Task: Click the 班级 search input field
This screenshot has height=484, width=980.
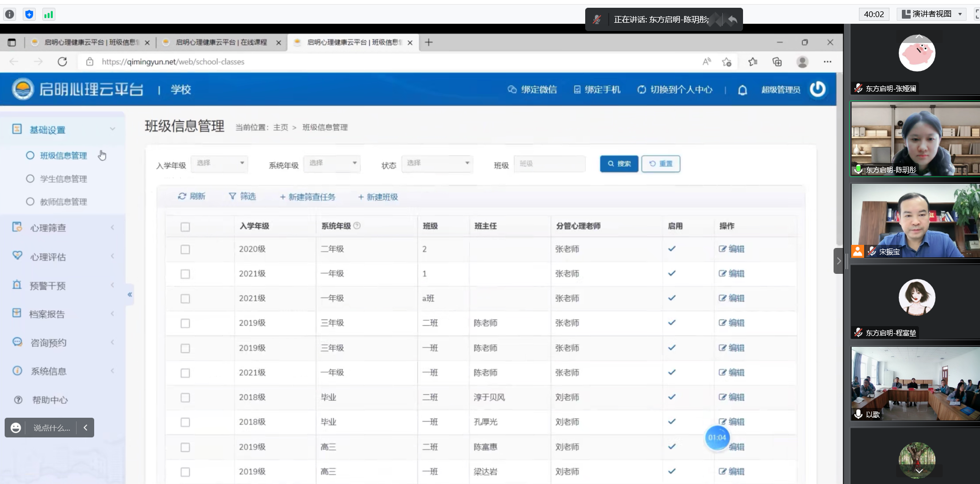Action: pos(549,164)
